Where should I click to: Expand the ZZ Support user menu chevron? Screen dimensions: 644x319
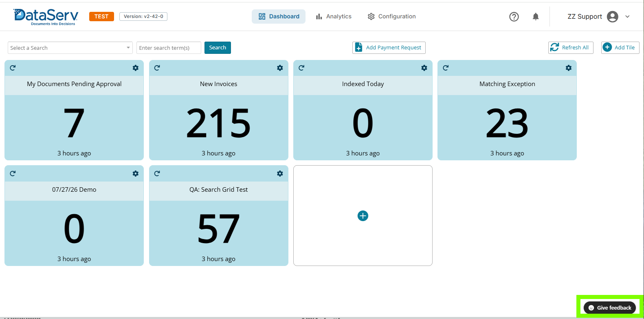pos(627,17)
